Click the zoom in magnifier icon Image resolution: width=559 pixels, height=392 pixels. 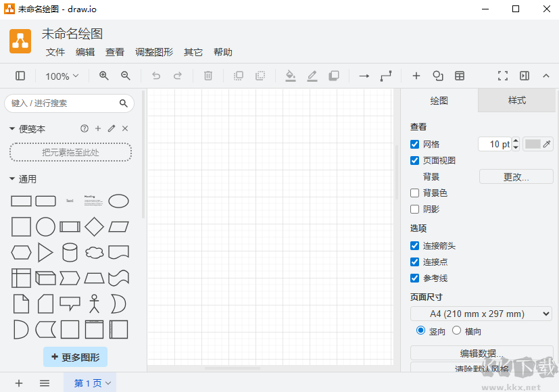(103, 76)
